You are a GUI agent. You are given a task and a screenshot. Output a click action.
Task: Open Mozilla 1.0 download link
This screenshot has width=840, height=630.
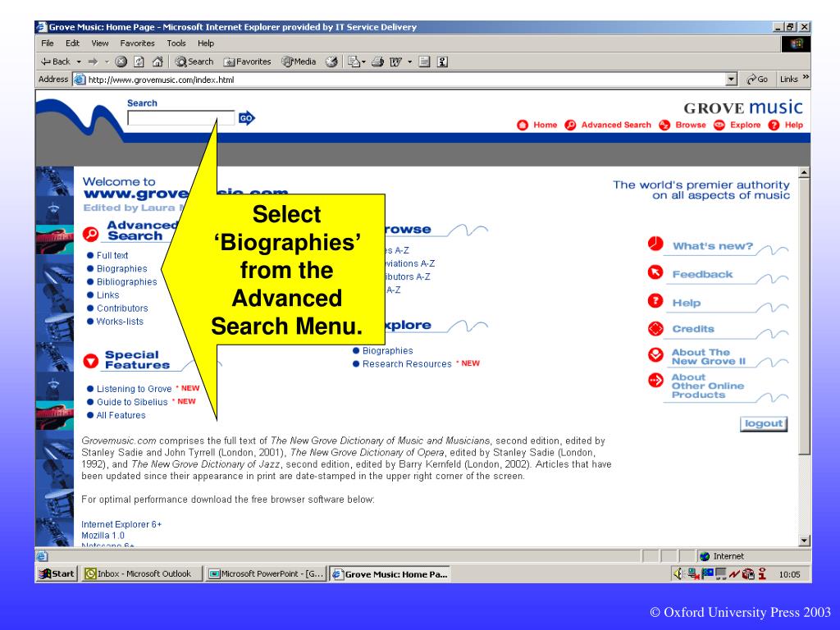click(x=103, y=536)
